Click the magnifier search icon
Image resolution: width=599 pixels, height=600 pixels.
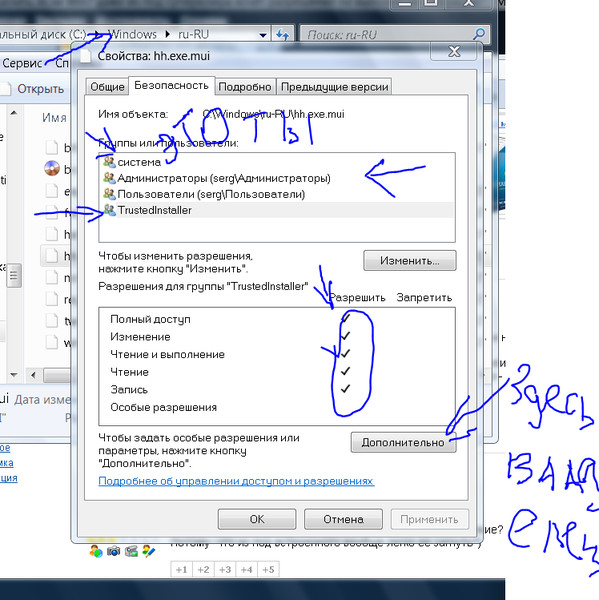tap(478, 34)
